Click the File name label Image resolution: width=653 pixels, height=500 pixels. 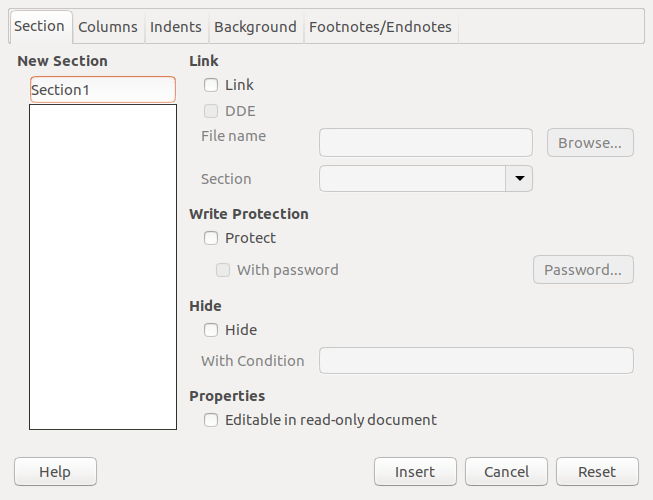pos(233,136)
